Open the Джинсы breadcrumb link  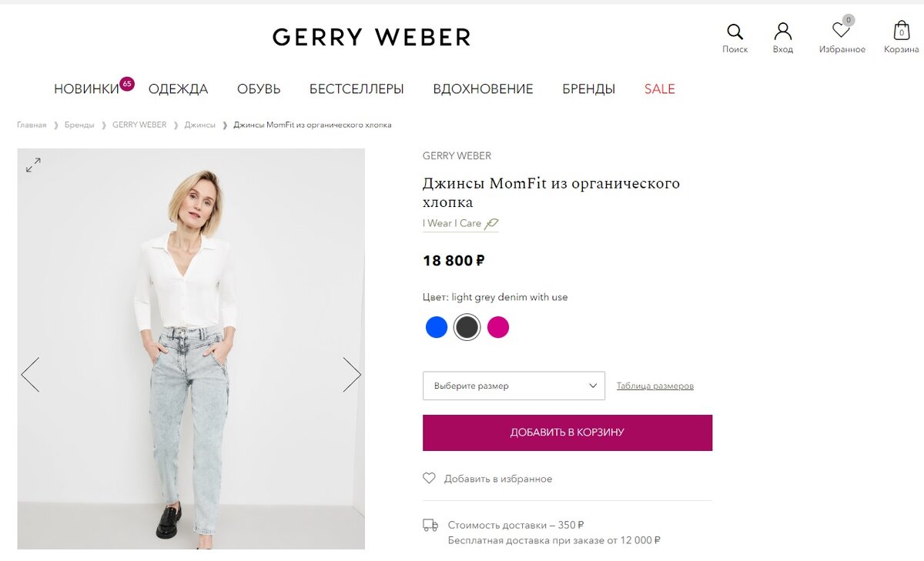(202, 124)
